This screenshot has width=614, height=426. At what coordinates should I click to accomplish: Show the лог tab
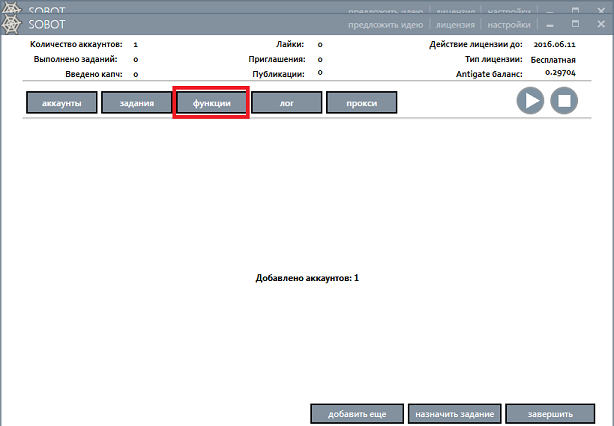click(x=286, y=103)
